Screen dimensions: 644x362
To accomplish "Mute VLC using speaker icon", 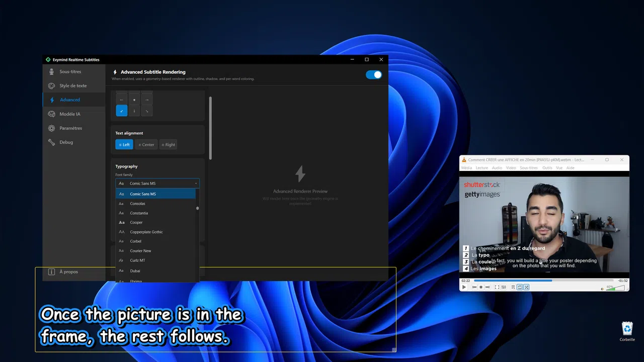I will pos(602,289).
